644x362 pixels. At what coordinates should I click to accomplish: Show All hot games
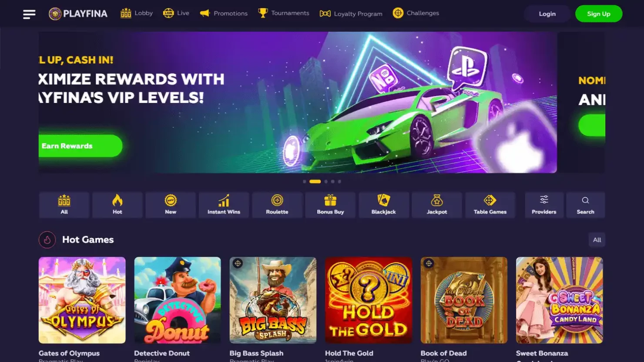pos(597,240)
